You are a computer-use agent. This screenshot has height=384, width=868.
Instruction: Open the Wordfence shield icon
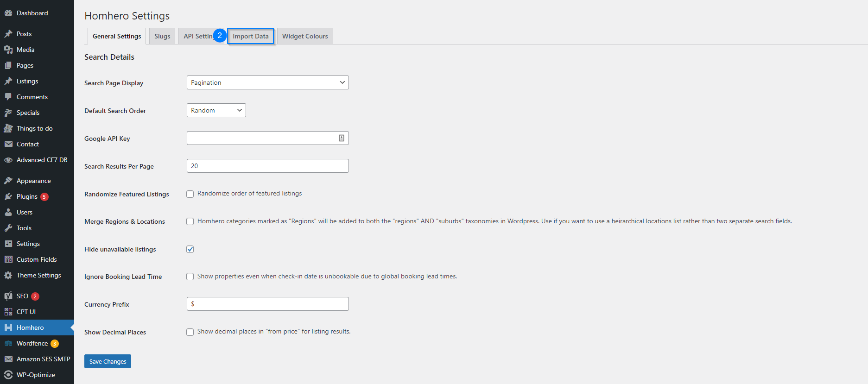(8, 343)
